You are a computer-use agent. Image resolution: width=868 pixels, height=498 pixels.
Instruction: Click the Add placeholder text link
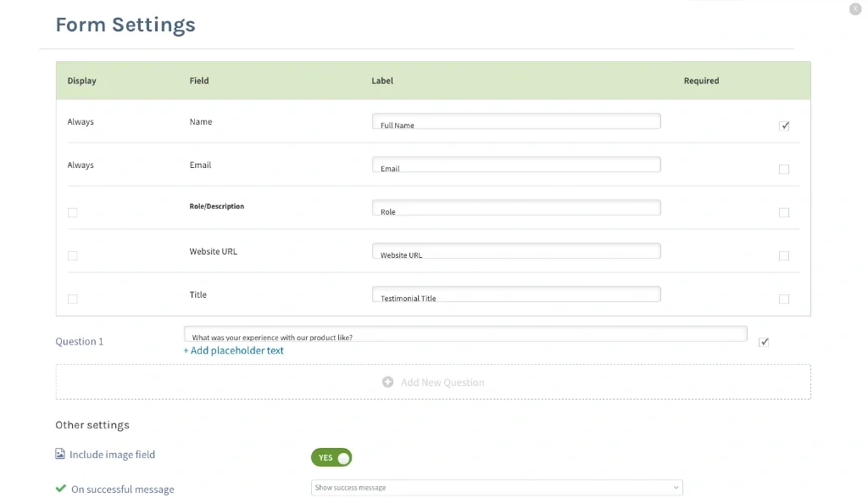tap(234, 350)
